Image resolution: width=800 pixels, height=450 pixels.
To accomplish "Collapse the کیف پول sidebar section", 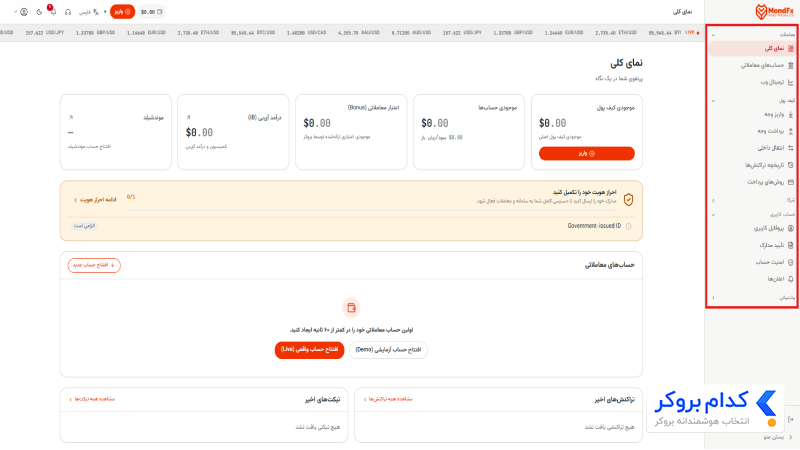I will click(x=713, y=101).
